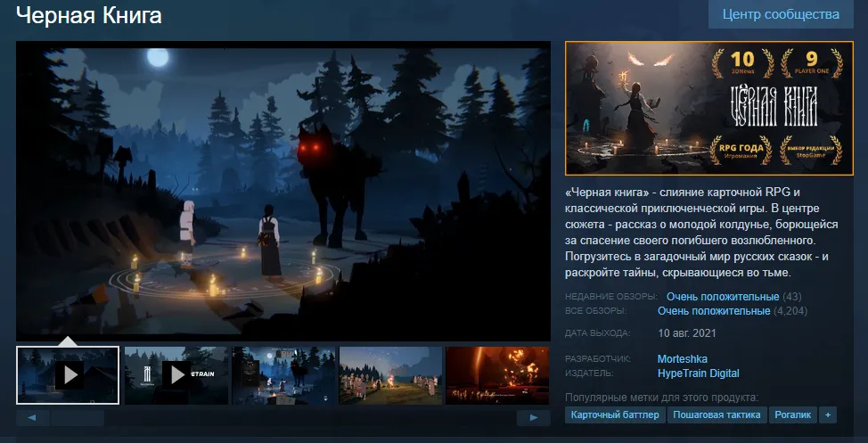Select the fiery orange screenshot thumbnail
The image size is (868, 443).
497,375
